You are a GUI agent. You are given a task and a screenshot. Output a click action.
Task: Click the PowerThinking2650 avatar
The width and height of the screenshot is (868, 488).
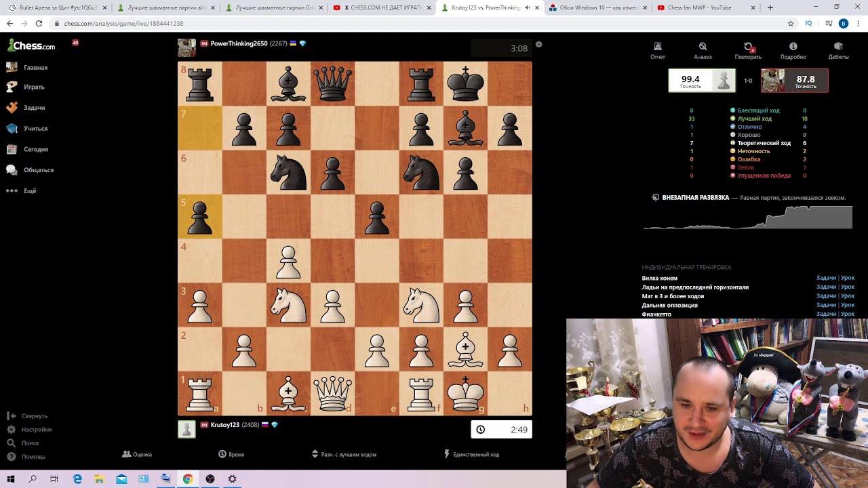coord(186,47)
